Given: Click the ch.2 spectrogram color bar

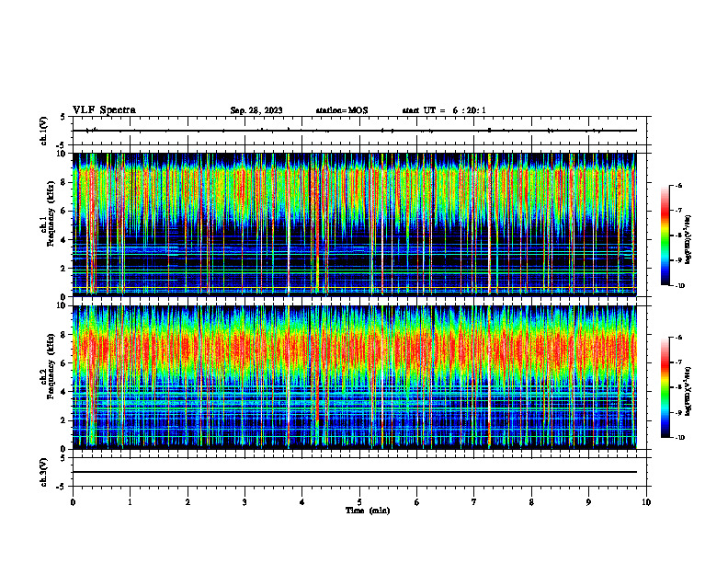Looking at the screenshot, I should [665, 387].
